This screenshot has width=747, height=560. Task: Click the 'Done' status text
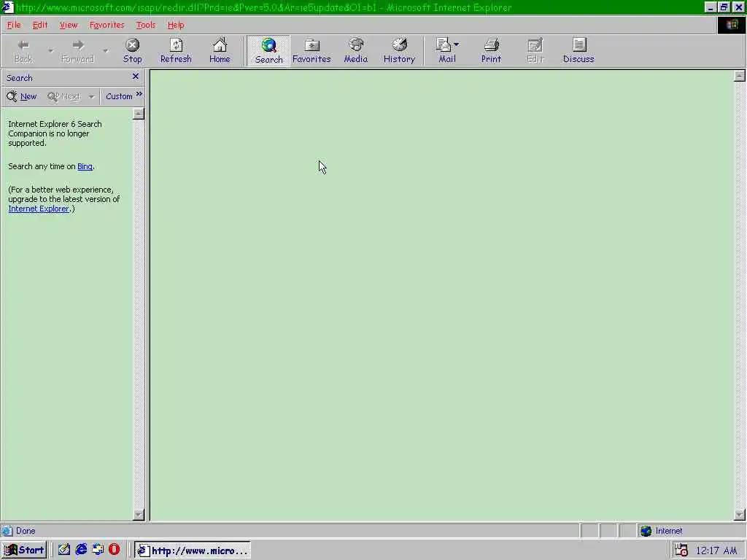pos(26,531)
